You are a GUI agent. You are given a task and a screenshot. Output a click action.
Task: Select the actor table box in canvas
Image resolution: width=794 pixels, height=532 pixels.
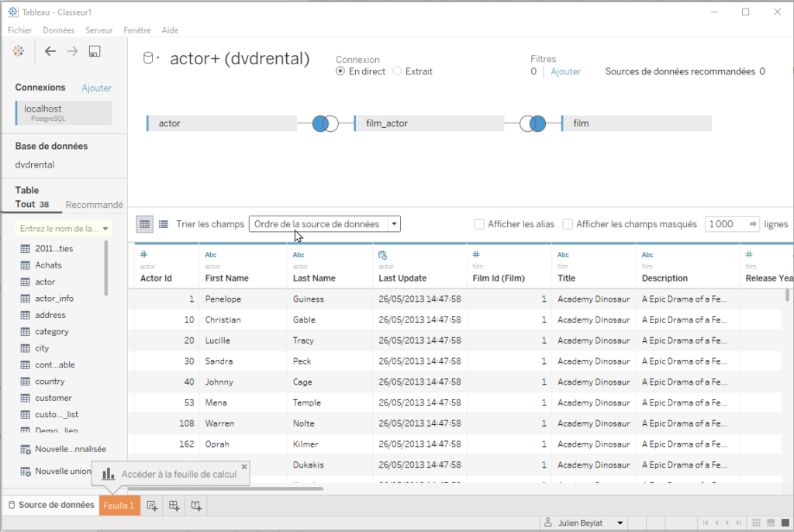pyautogui.click(x=222, y=123)
